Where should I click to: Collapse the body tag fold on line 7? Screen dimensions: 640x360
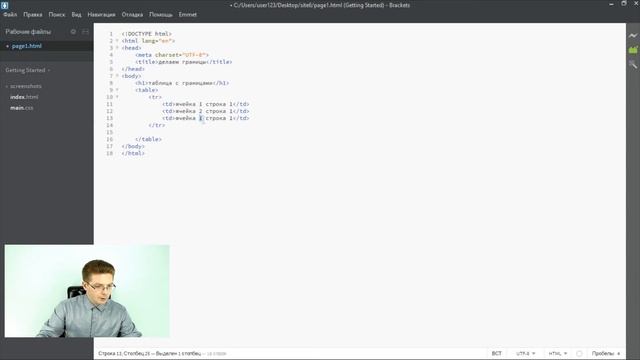point(117,76)
